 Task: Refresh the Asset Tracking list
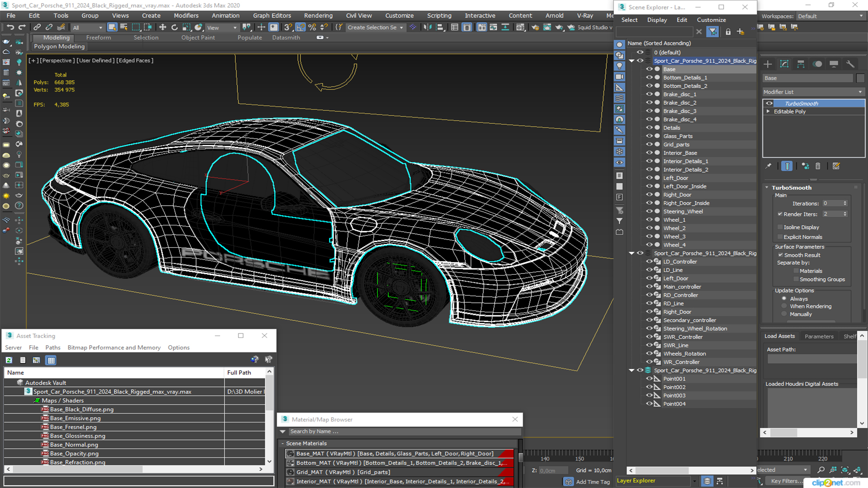point(9,360)
